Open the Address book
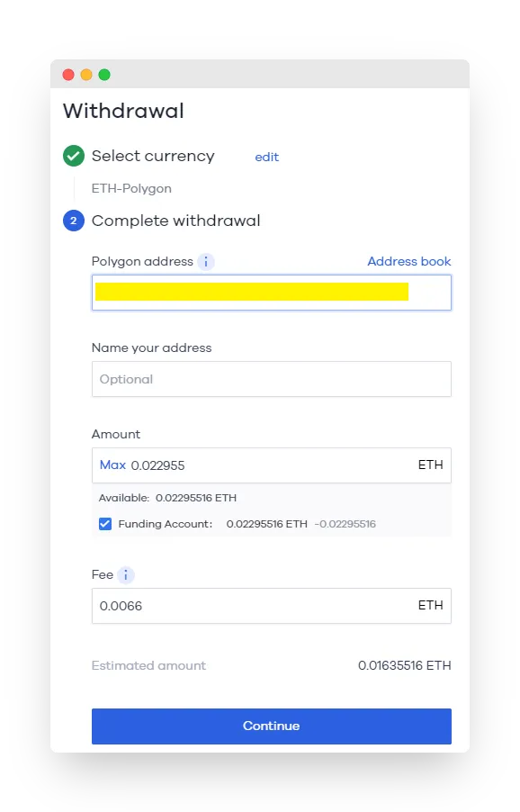This screenshot has height=812, width=520. click(x=409, y=261)
